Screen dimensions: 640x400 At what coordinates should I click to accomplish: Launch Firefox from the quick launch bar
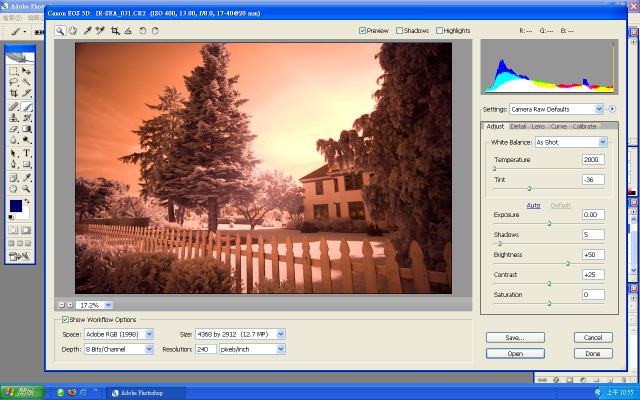tap(72, 393)
